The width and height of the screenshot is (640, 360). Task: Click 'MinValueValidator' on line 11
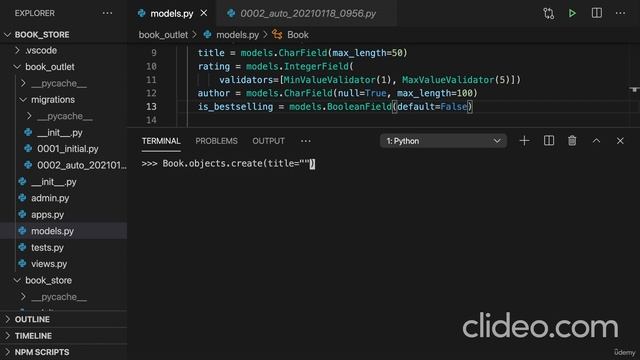pyautogui.click(x=329, y=80)
